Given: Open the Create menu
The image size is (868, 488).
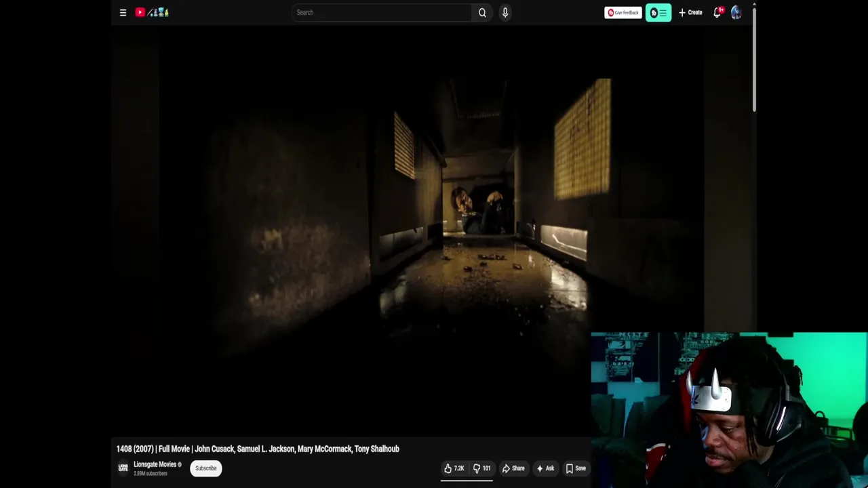Looking at the screenshot, I should tap(690, 12).
